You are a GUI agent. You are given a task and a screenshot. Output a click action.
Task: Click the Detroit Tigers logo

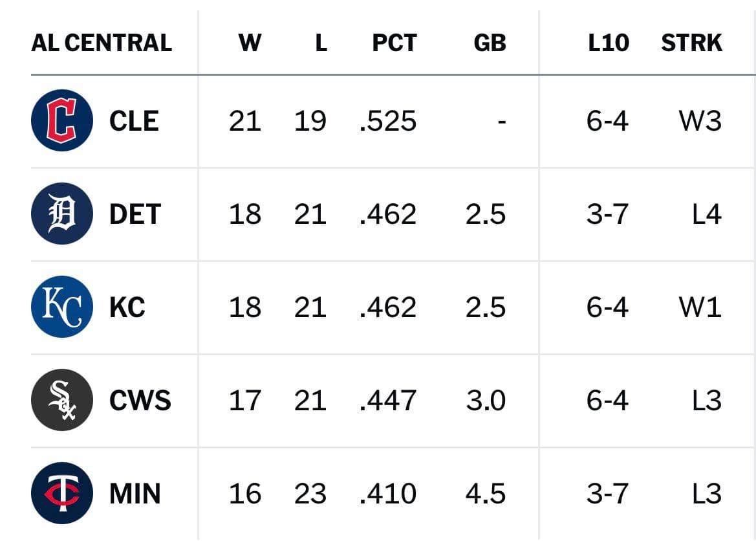point(61,214)
